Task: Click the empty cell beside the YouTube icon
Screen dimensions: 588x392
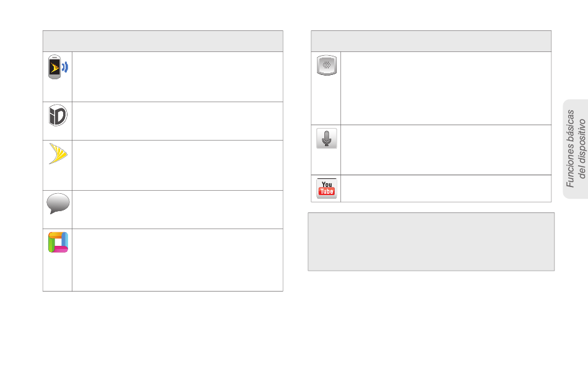Action: tap(446, 188)
